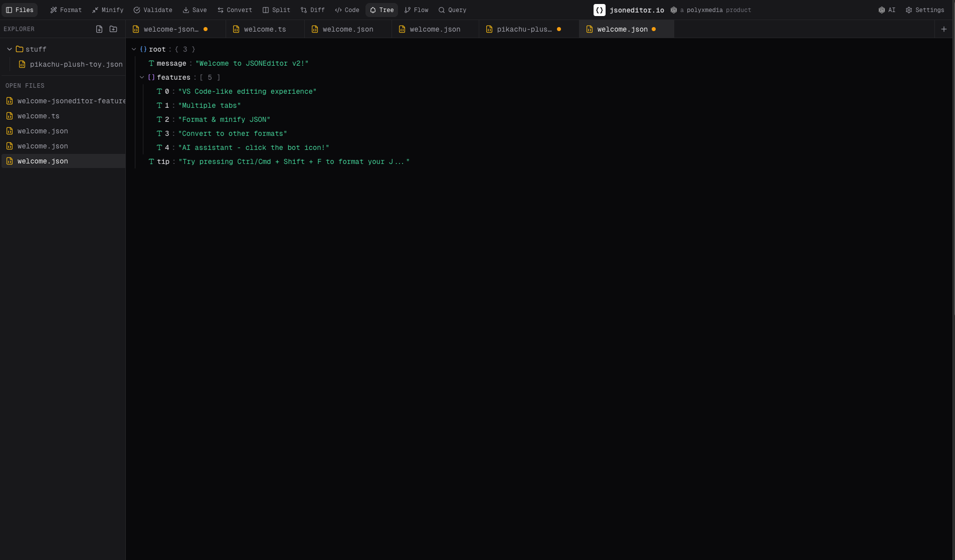The height and width of the screenshot is (560, 955).
Task: Create a new folder in the explorer
Action: pos(113,29)
